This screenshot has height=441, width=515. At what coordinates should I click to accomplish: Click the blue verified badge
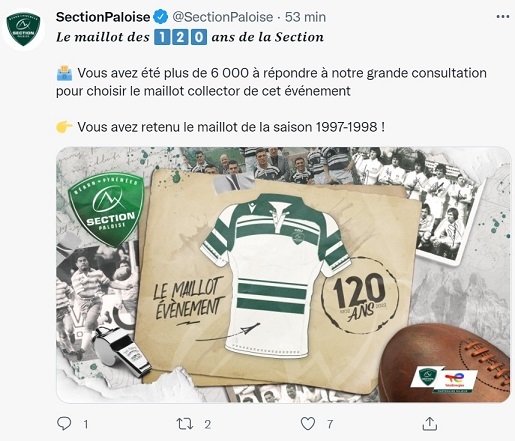[161, 17]
